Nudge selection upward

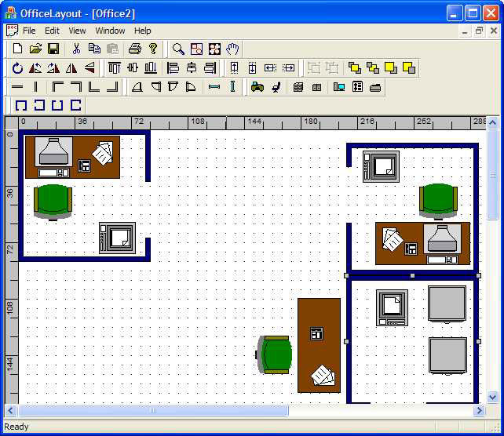(234, 68)
